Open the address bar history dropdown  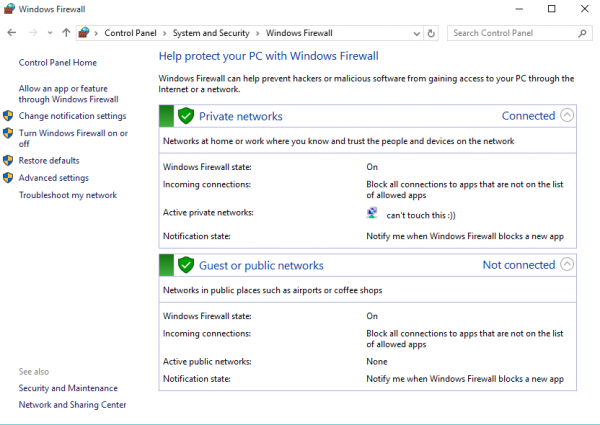[416, 33]
